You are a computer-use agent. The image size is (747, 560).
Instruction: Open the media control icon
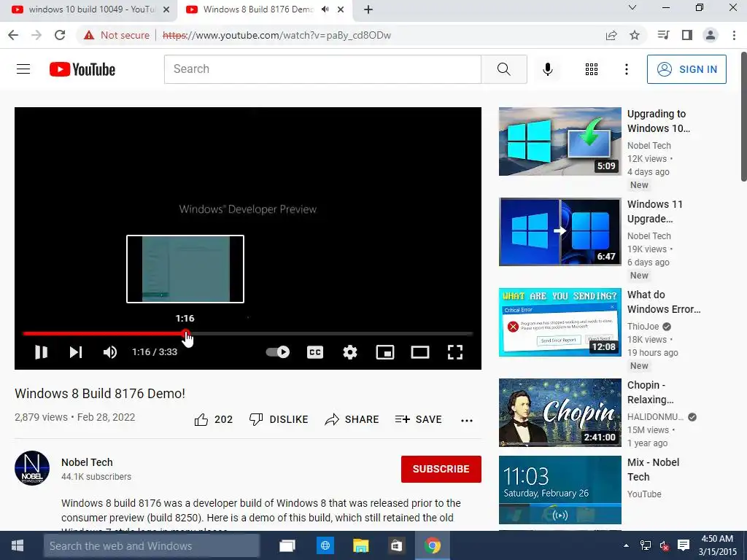[x=663, y=35]
